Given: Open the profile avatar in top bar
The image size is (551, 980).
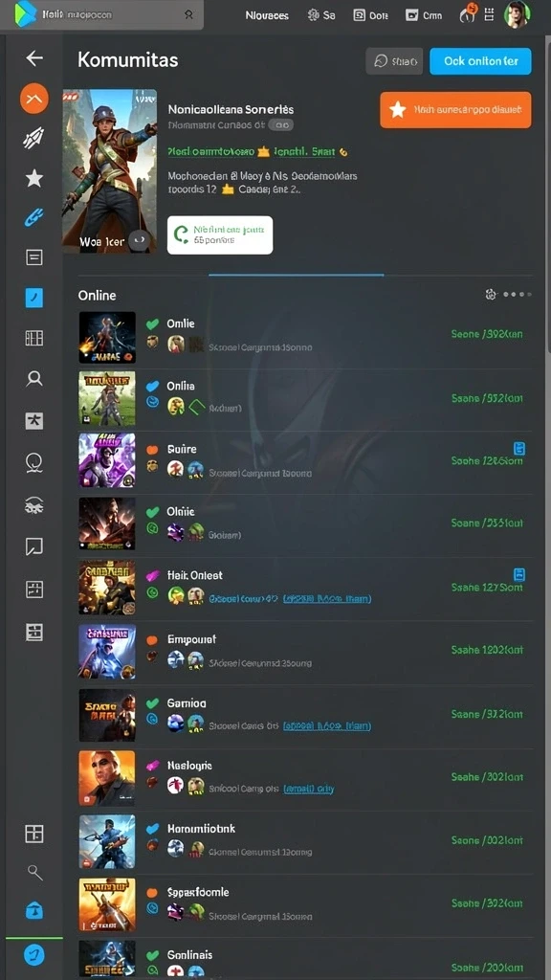Looking at the screenshot, I should click(518, 14).
